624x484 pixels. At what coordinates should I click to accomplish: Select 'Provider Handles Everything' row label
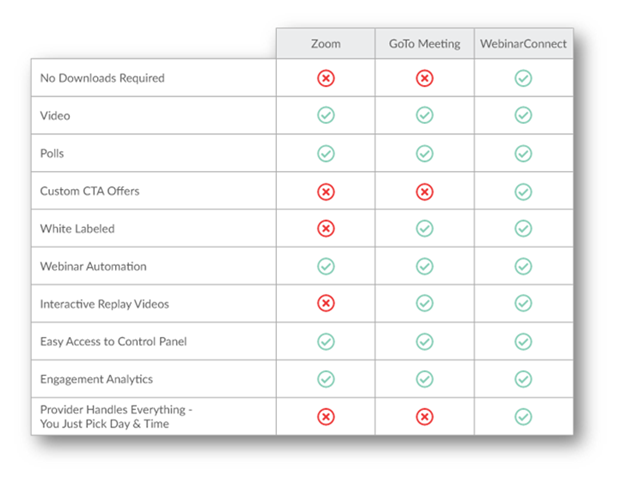tap(116, 416)
